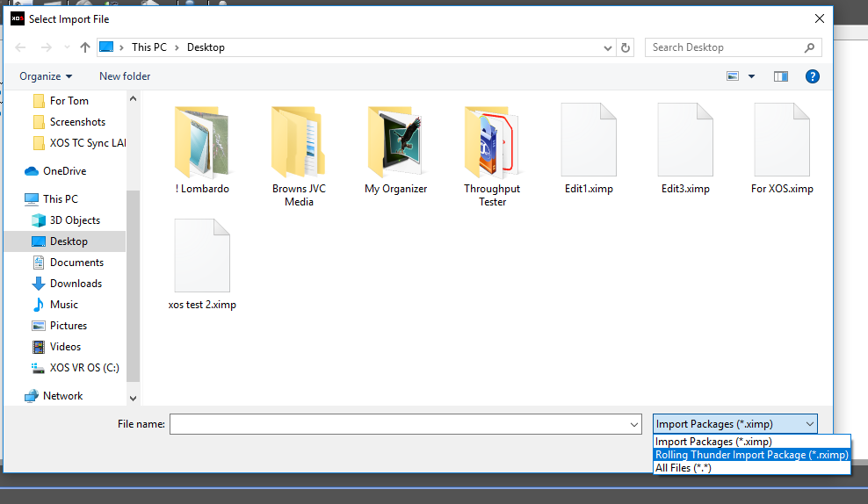868x504 pixels.
Task: Click the Desktop breadcrumb
Action: click(x=206, y=47)
